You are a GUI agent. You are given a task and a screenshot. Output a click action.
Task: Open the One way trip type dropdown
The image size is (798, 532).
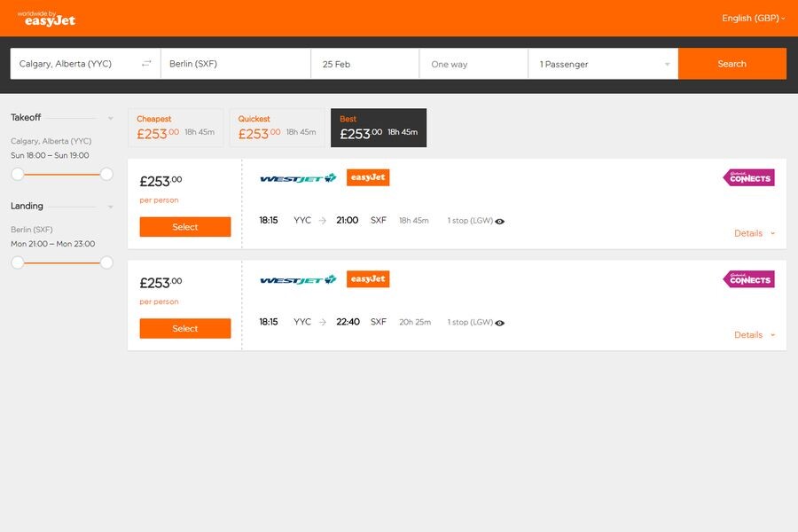click(x=473, y=63)
